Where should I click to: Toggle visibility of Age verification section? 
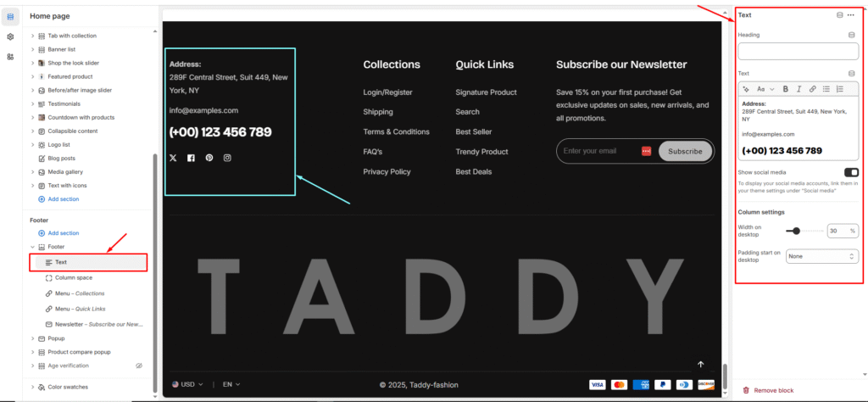click(x=140, y=366)
